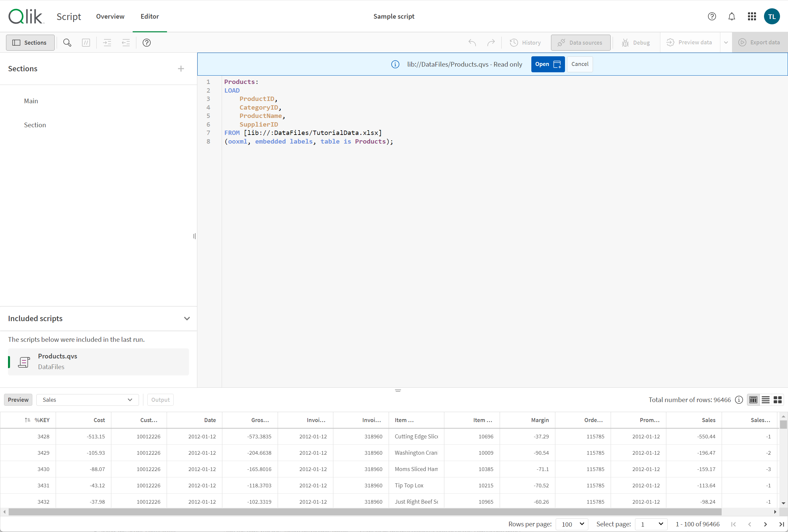Click the Open button for Products.qvs

[547, 64]
